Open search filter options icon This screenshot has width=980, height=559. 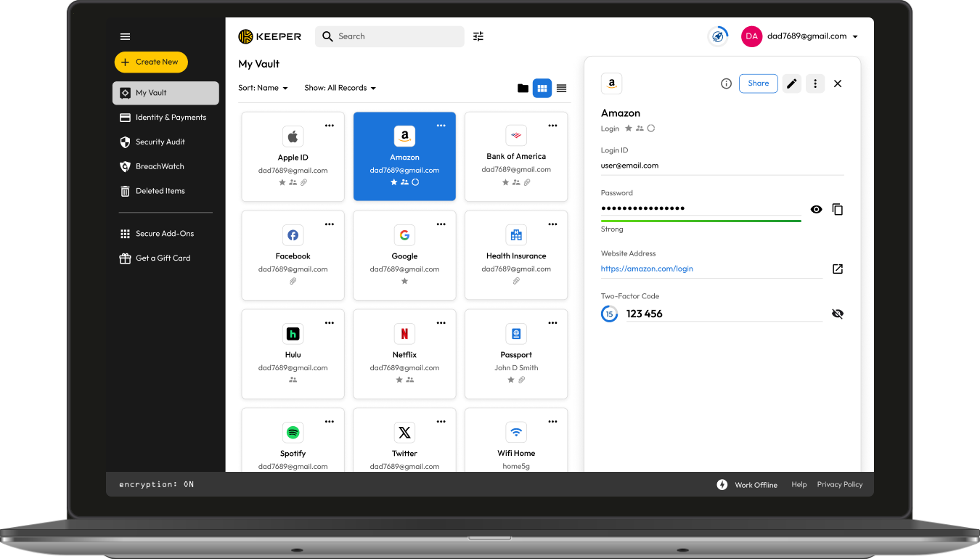(478, 36)
